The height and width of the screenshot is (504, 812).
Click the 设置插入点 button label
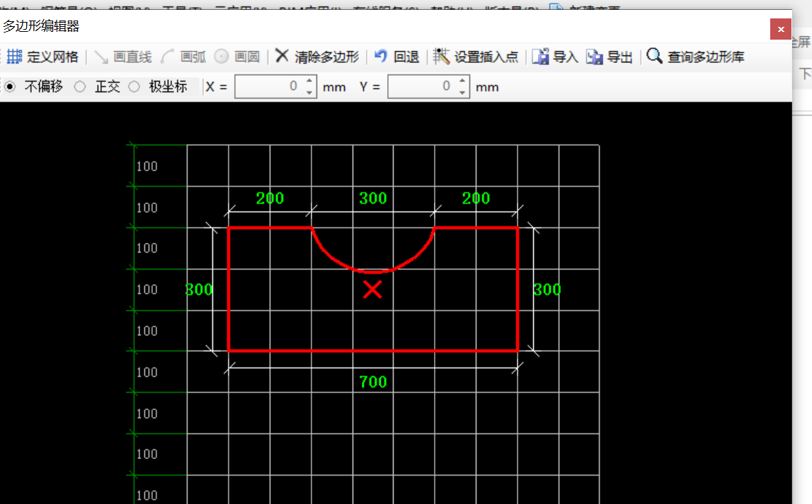486,57
